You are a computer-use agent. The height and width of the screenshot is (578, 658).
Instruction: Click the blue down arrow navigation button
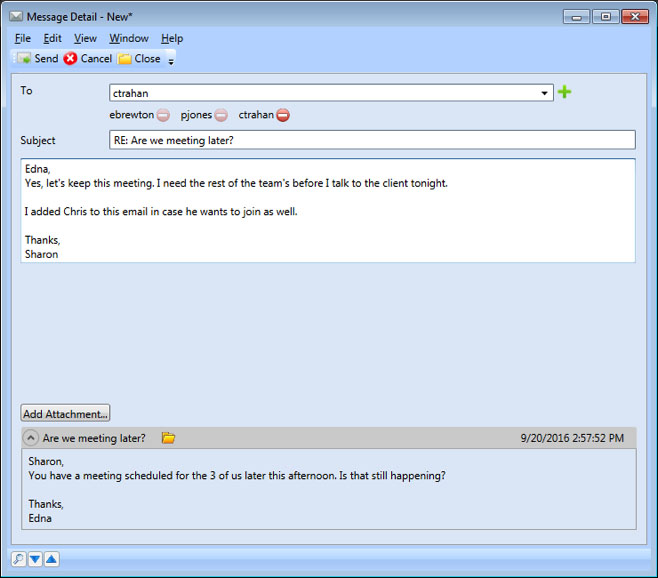(35, 559)
